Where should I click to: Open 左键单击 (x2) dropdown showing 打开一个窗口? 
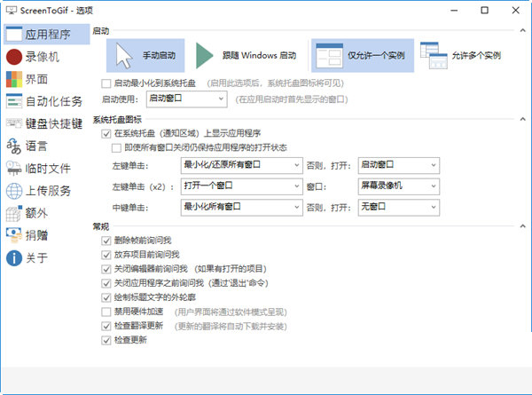tap(241, 186)
